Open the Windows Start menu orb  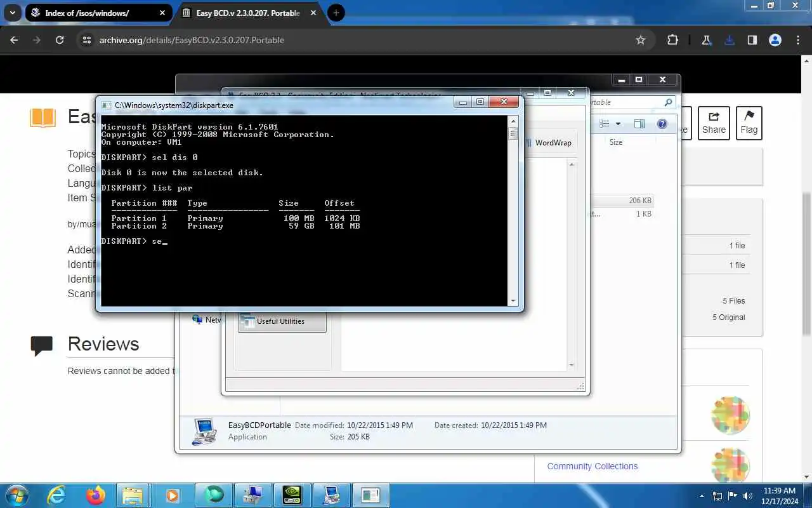click(16, 495)
